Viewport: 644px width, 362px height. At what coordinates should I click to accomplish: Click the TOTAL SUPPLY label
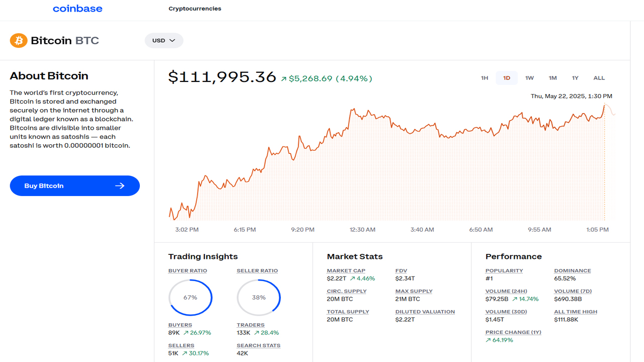click(348, 312)
